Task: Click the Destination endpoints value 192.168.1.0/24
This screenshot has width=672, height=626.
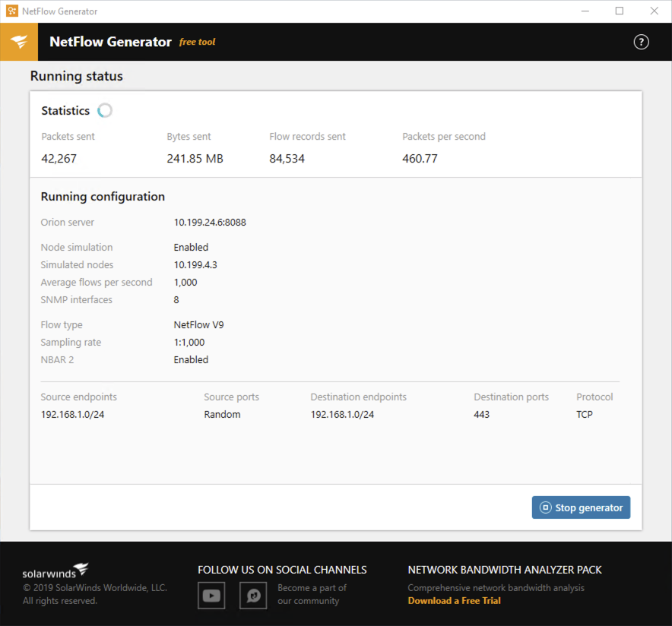Action: point(342,415)
